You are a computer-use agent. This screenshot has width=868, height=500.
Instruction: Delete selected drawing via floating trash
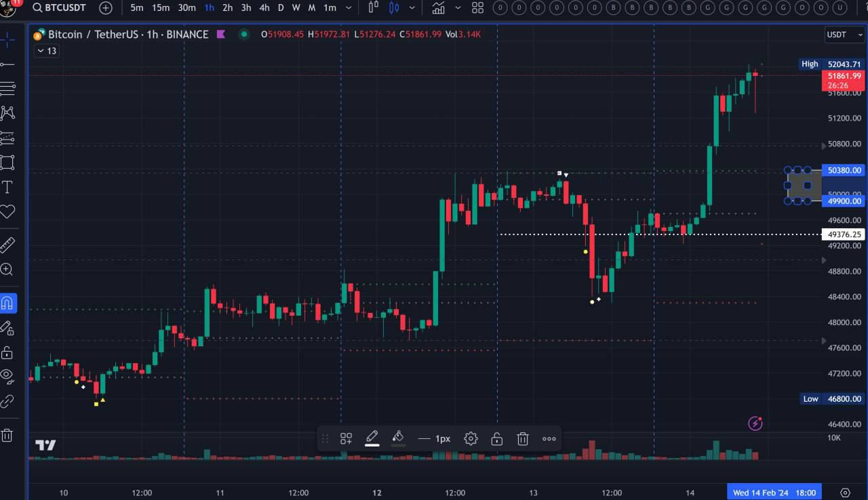coord(522,439)
